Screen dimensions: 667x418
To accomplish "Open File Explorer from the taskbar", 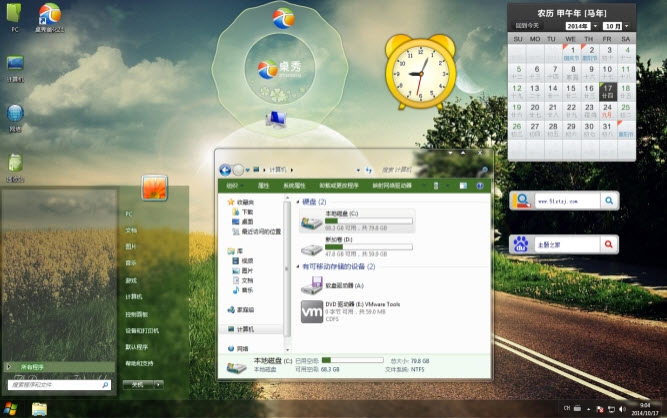I will (39, 408).
